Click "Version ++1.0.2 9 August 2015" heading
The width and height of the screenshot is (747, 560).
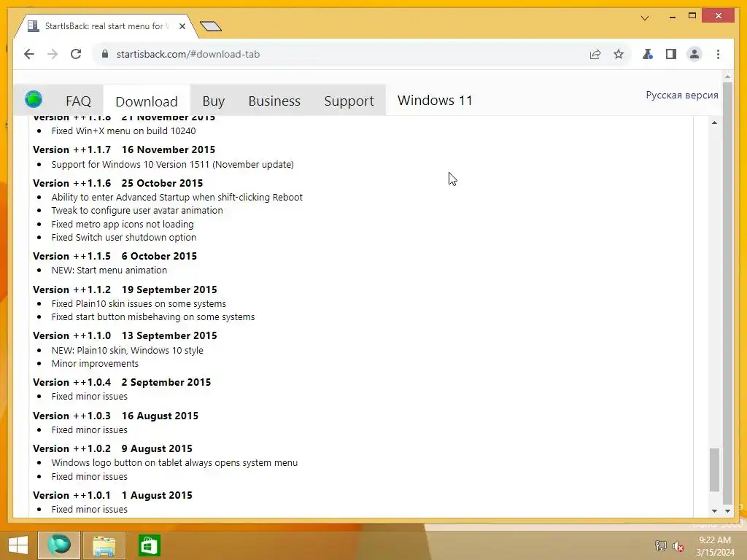pos(112,448)
